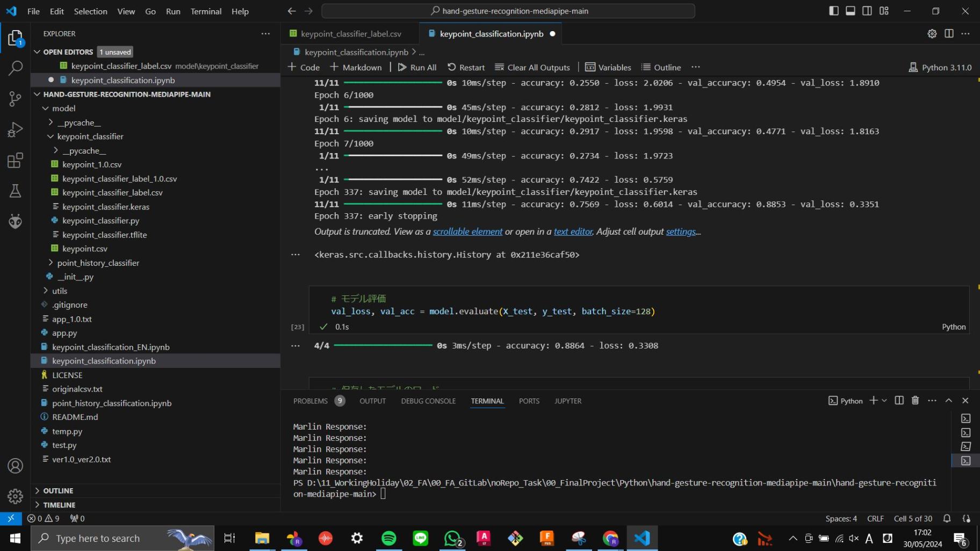Viewport: 980px width, 551px height.
Task: Click the notebook settings gear icon
Action: 932,33
